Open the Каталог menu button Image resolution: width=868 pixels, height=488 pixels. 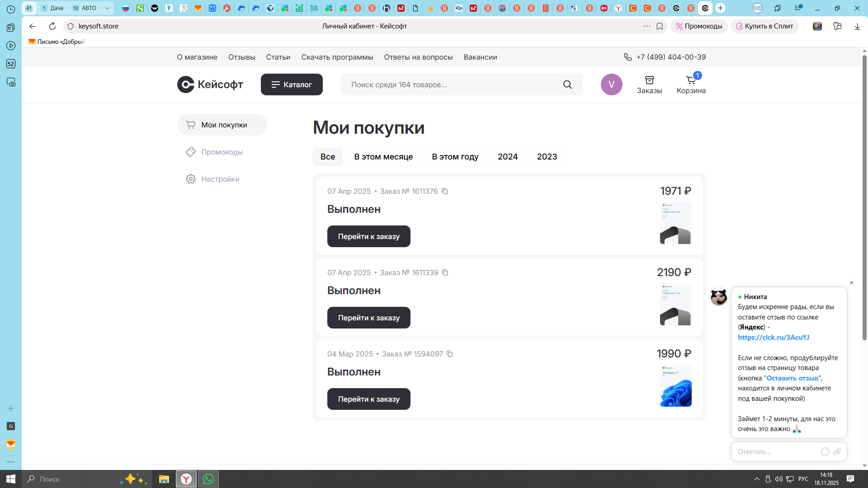(x=292, y=84)
